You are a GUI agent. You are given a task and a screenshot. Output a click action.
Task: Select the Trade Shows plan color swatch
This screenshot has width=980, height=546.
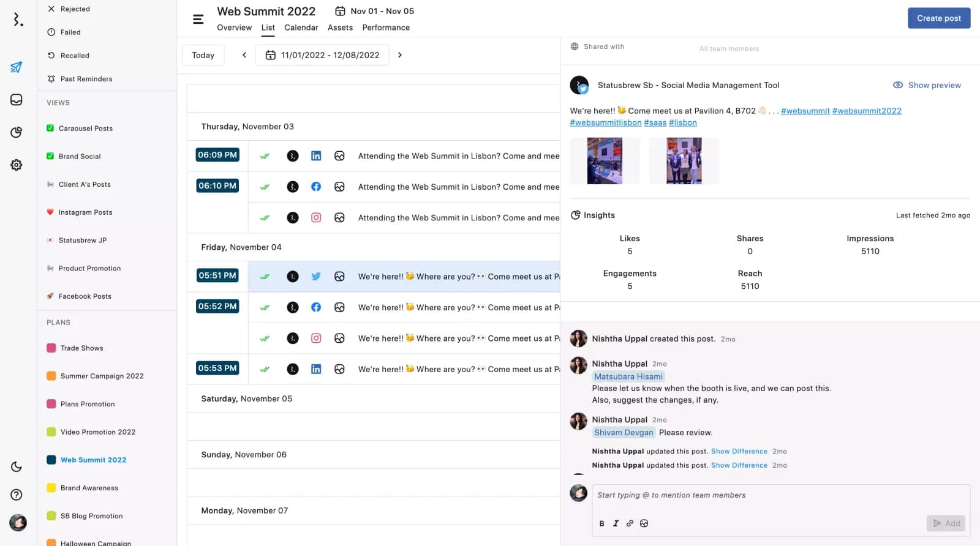coord(51,348)
